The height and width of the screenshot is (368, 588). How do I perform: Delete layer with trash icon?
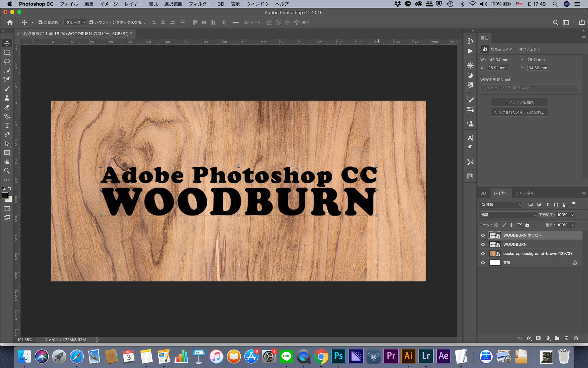[576, 338]
